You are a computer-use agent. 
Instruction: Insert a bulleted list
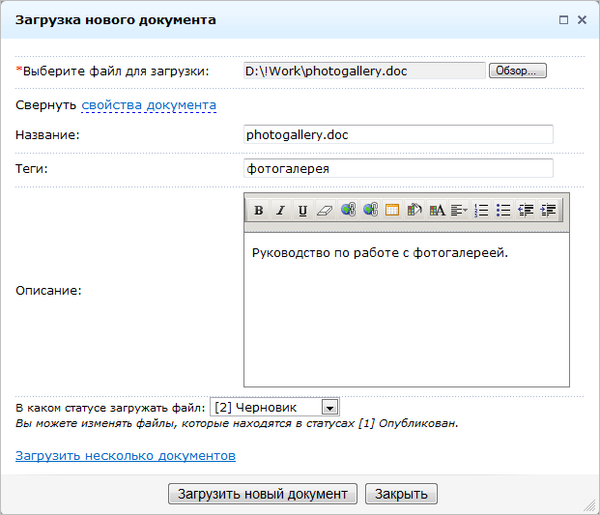[503, 210]
